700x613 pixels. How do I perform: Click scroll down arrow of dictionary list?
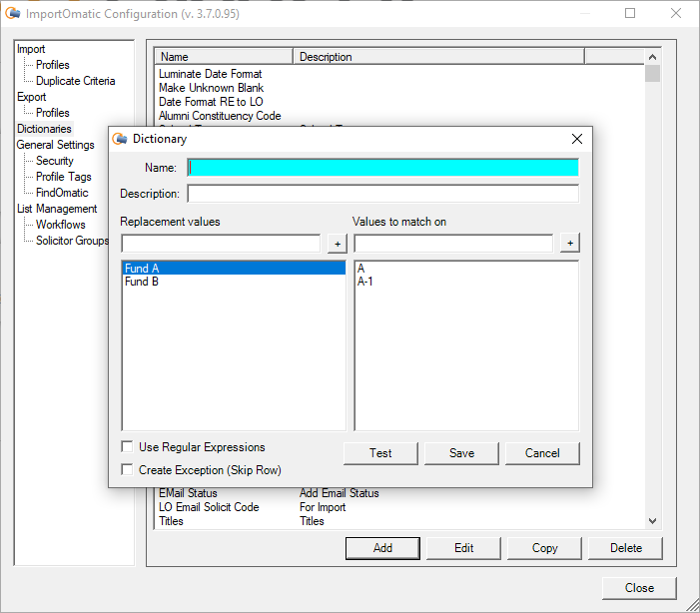(x=652, y=520)
